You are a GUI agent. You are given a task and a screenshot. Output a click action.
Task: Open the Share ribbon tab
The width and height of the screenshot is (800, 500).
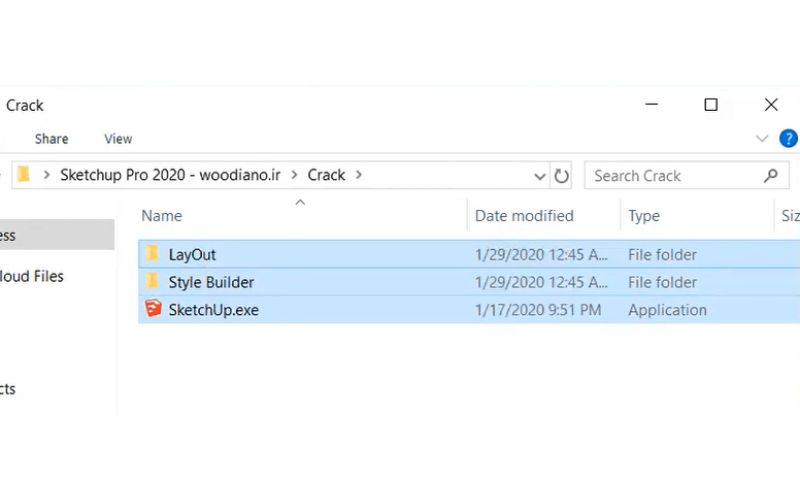[52, 139]
